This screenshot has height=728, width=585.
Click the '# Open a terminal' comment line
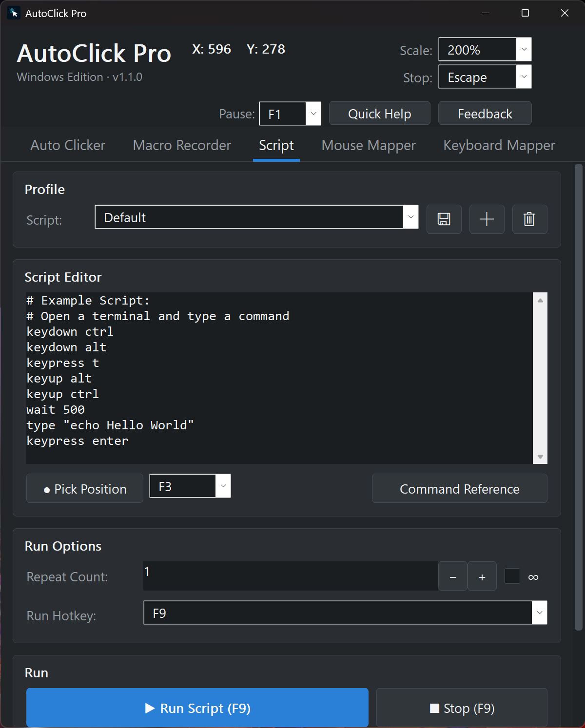(x=158, y=316)
